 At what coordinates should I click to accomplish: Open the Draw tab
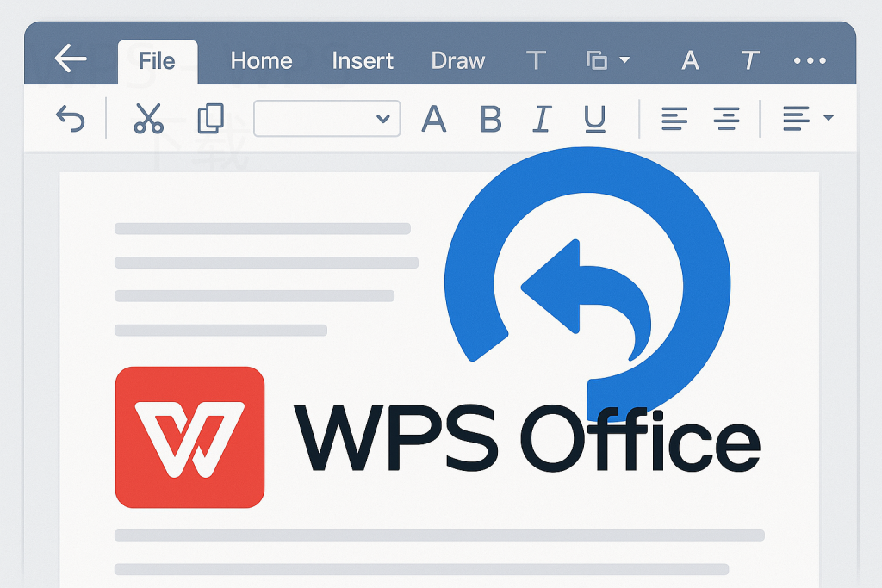pos(457,60)
